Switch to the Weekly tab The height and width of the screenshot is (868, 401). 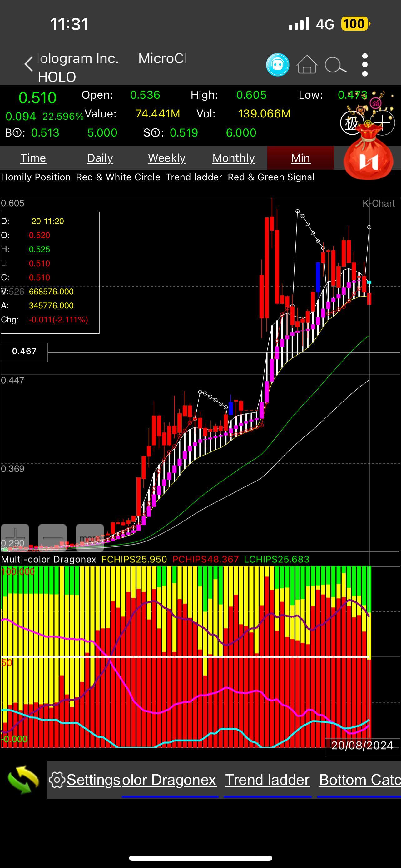(x=167, y=158)
